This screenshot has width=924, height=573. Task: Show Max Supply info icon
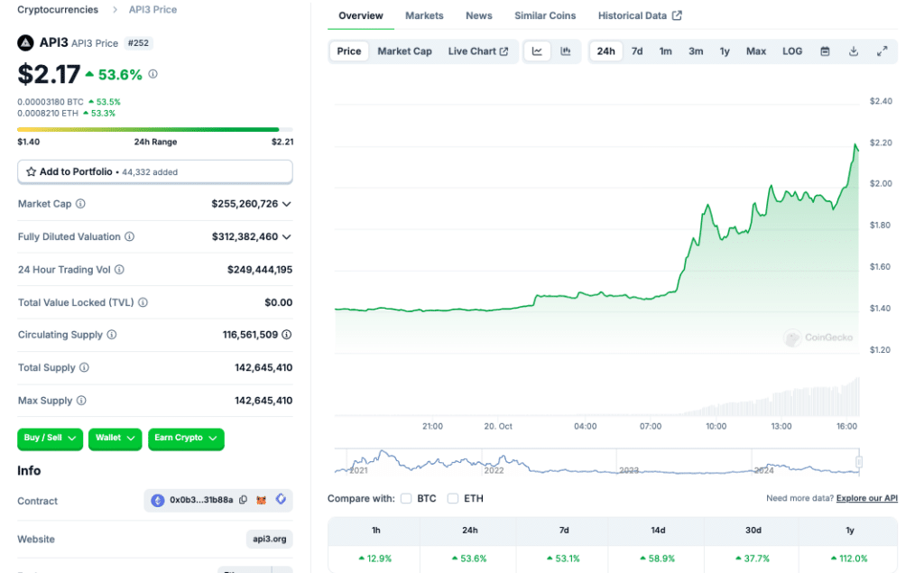coord(81,401)
